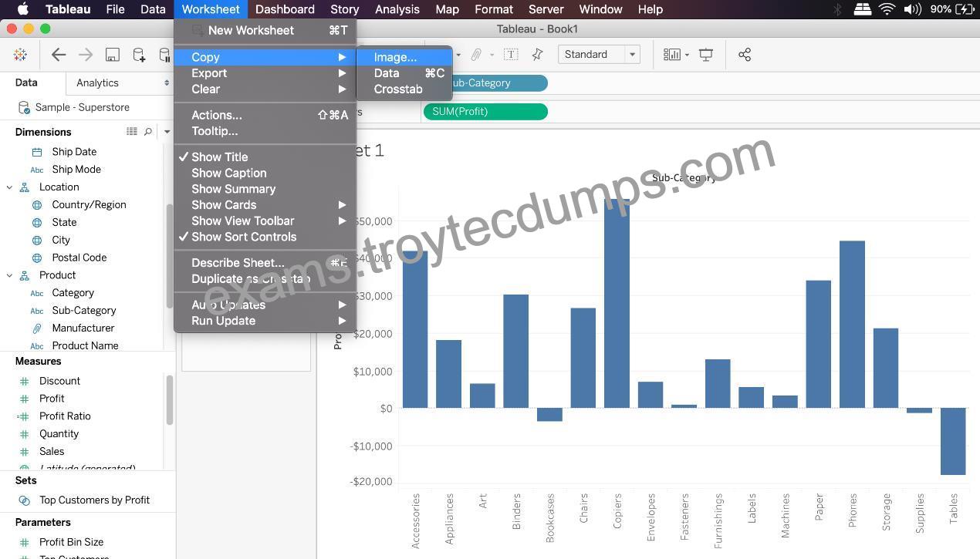Click the globe icon beside Postal Code

click(37, 258)
